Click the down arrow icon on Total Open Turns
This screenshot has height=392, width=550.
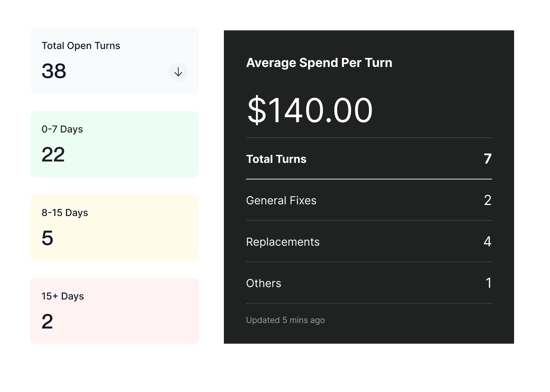coord(178,72)
